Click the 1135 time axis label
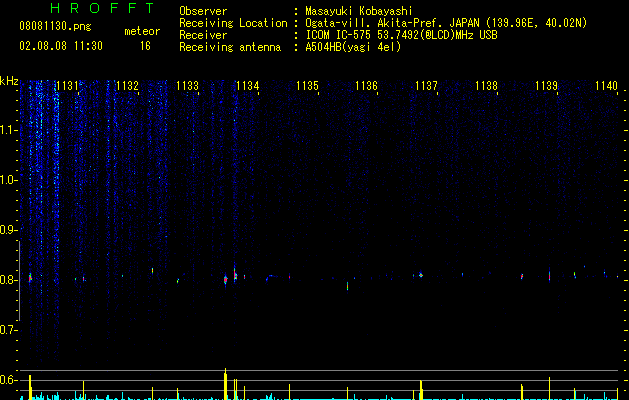This screenshot has height=400, width=629. click(307, 86)
